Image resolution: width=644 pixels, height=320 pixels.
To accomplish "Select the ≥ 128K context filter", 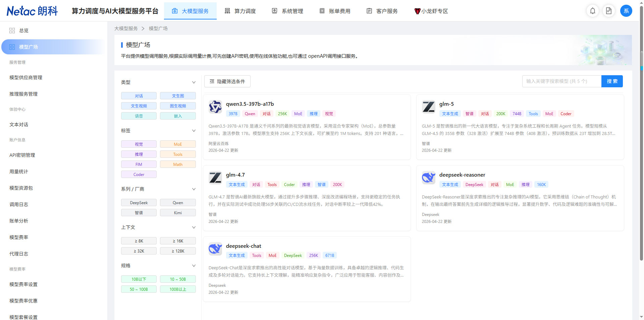I will point(178,251).
